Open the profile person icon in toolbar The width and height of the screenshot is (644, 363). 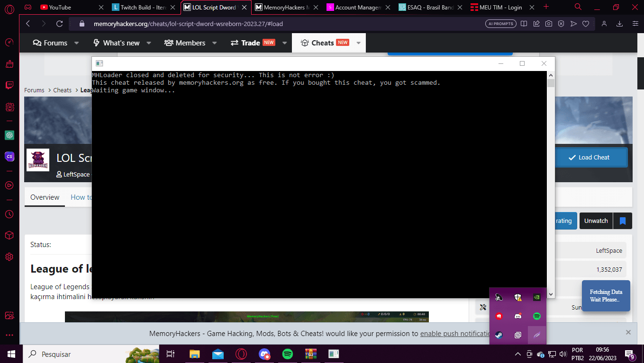604,24
